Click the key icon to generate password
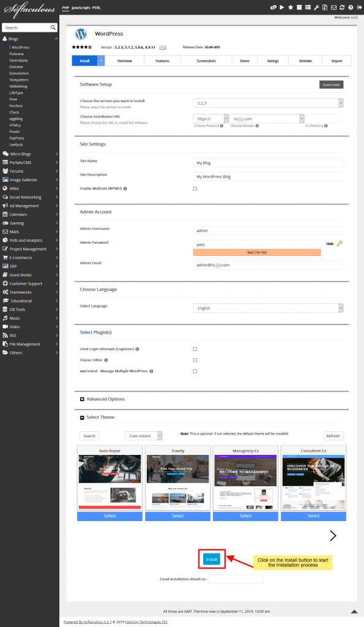This screenshot has width=364, height=627. (340, 243)
